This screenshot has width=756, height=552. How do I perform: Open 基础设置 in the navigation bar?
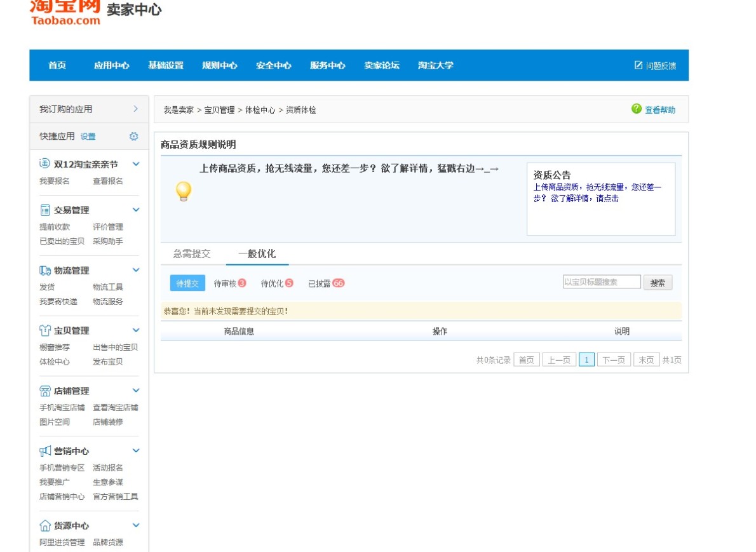coord(165,65)
